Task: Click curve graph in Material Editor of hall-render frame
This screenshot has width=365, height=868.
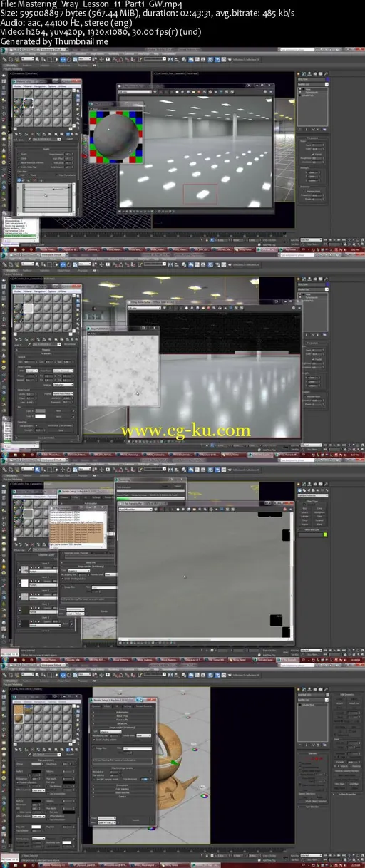Action: click(47, 197)
